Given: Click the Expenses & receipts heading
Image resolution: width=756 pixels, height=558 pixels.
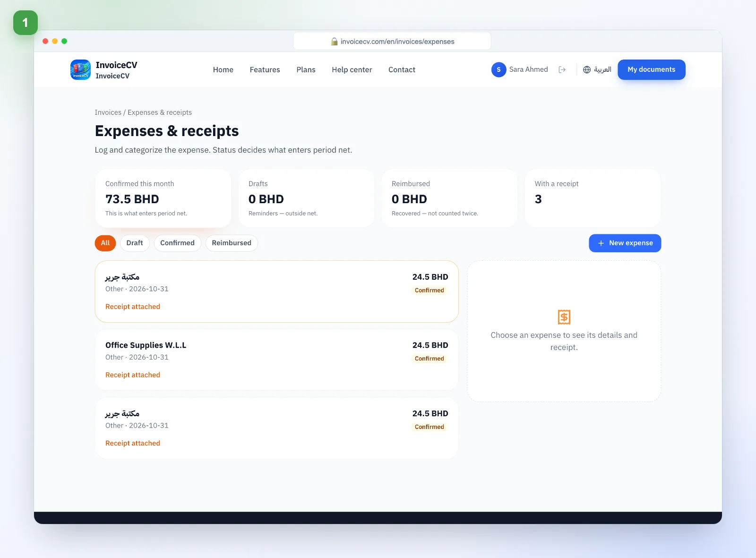Looking at the screenshot, I should [167, 131].
